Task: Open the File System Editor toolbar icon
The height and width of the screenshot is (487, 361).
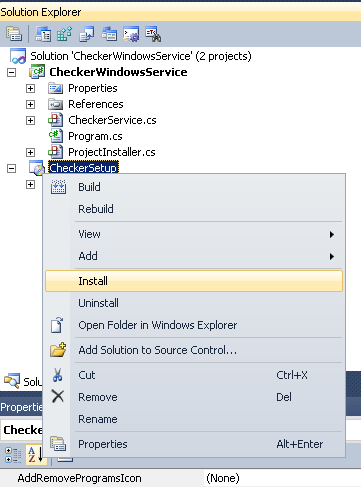Action: (43, 34)
